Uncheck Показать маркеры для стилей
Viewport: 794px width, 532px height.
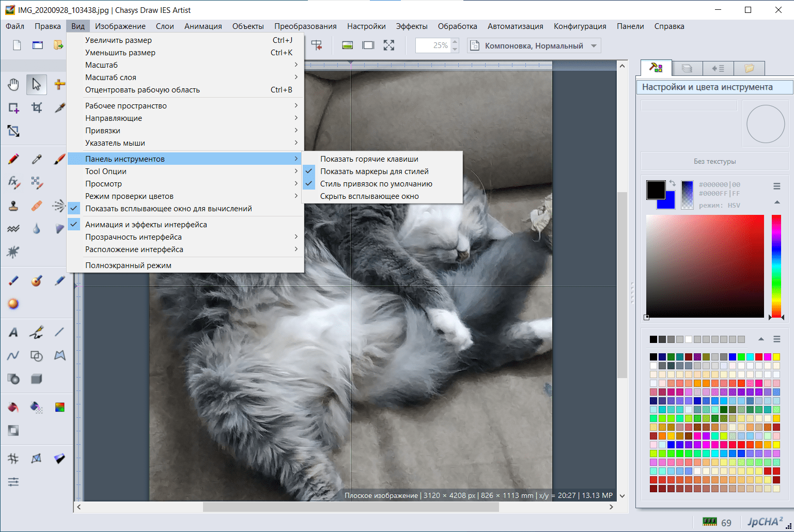point(382,171)
